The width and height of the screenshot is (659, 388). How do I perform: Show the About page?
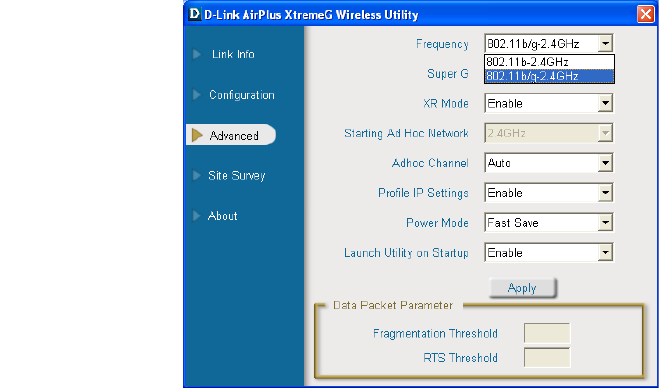tap(222, 216)
